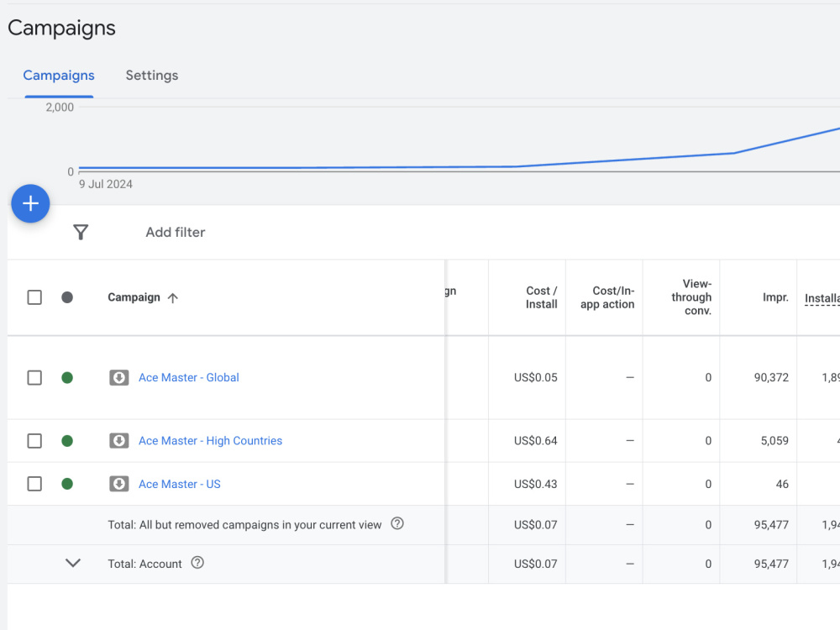The width and height of the screenshot is (840, 630).
Task: Click green status dot of Ace Master - US
Action: point(67,484)
